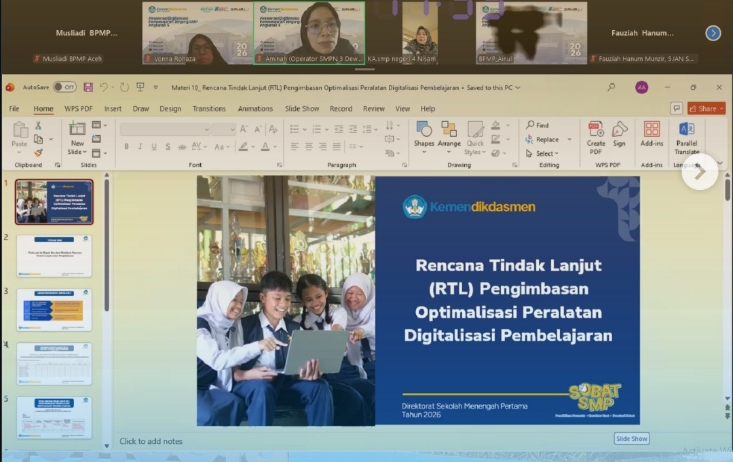Select the Format Painter brush

[x=38, y=153]
